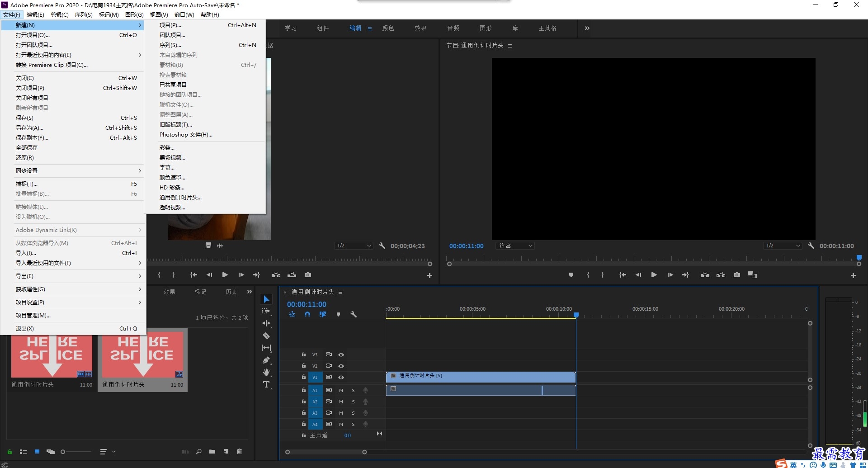Click program timecode 00:00:11:00
The width and height of the screenshot is (868, 468).
pos(466,246)
